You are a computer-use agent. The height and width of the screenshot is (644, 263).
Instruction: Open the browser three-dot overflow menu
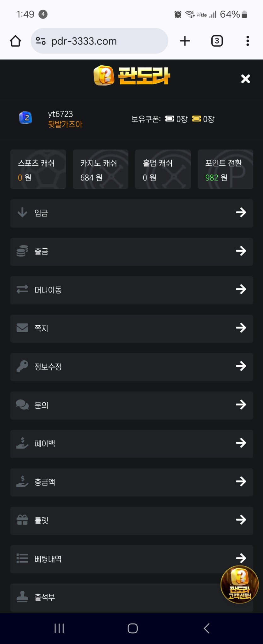tap(248, 41)
